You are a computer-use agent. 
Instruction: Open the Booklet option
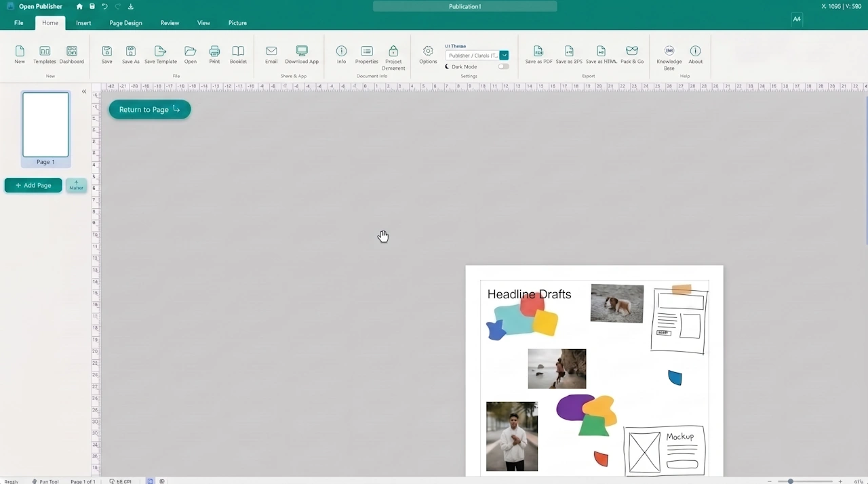(x=238, y=55)
